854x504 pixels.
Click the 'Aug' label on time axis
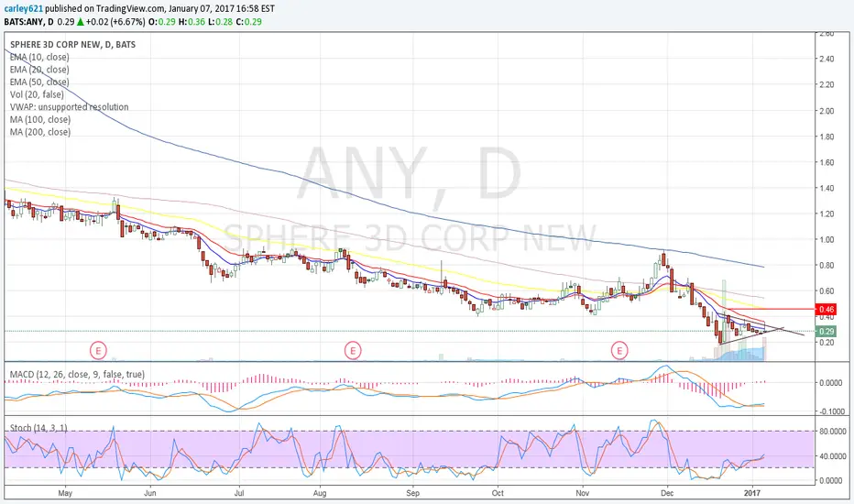pos(320,494)
